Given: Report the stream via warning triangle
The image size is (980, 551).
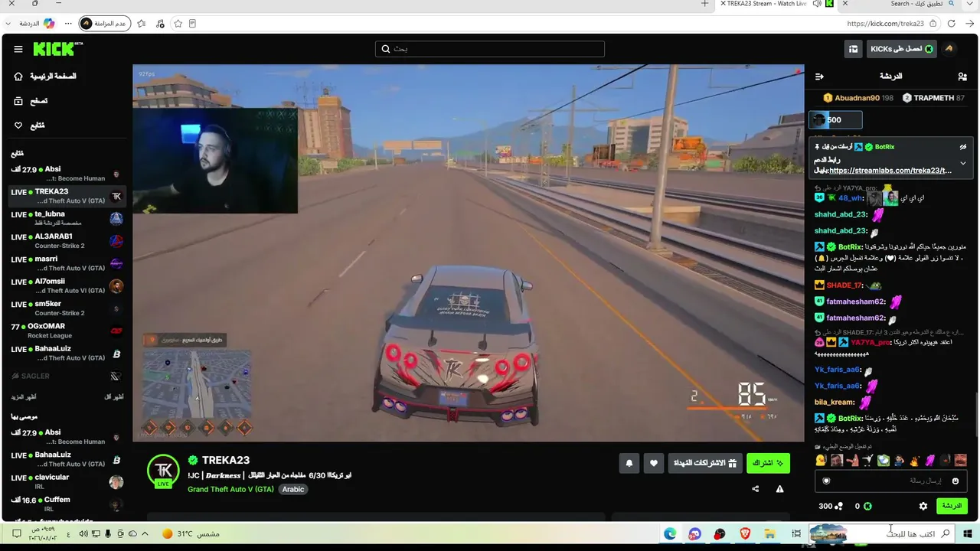Looking at the screenshot, I should (x=779, y=489).
